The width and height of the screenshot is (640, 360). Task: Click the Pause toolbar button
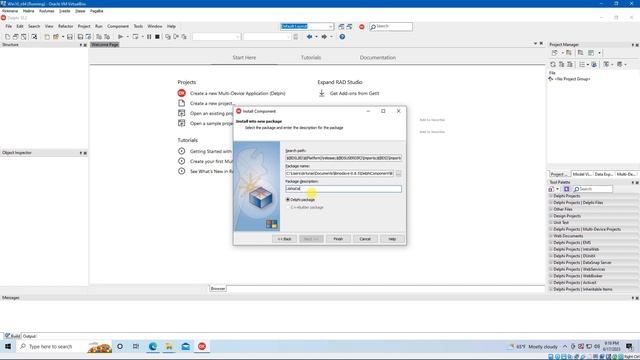coord(149,37)
